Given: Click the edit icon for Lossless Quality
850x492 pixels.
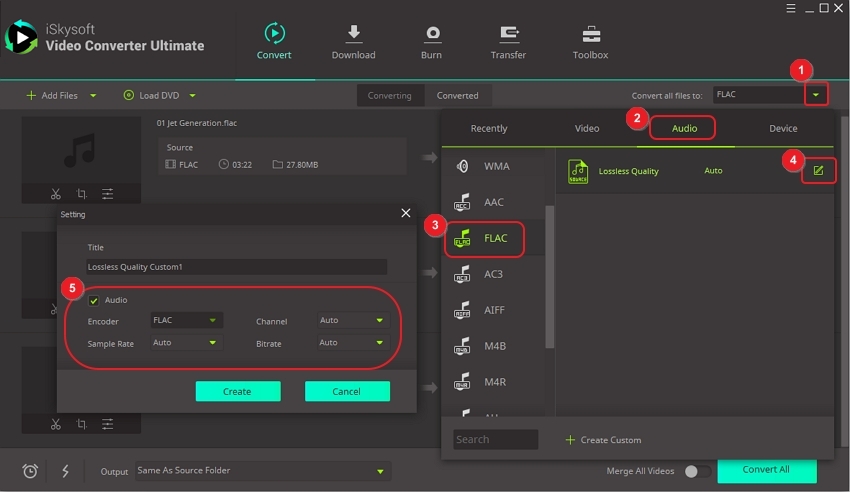Looking at the screenshot, I should [x=818, y=171].
